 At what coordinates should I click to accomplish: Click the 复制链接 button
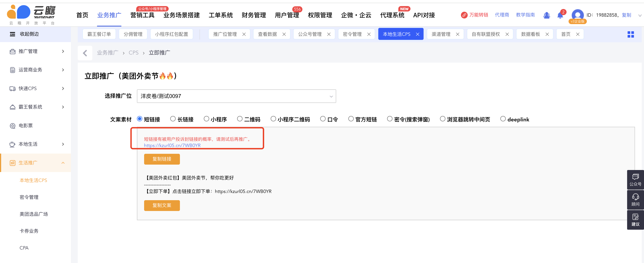coord(162,159)
